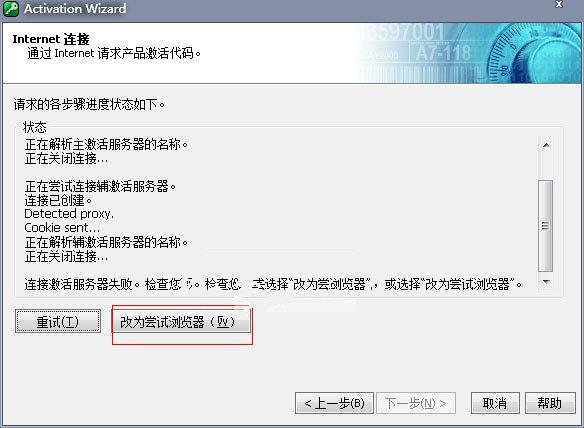Click the Activation Wizard title bar text
The height and width of the screenshot is (428, 584).
click(x=75, y=8)
